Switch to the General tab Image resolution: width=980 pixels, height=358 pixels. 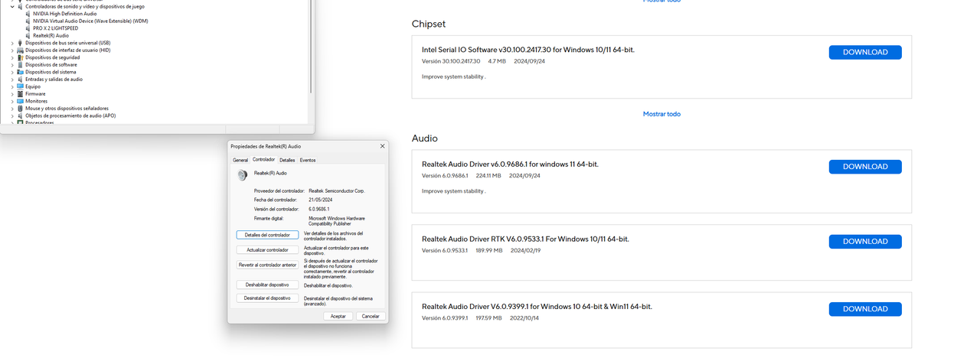(240, 160)
